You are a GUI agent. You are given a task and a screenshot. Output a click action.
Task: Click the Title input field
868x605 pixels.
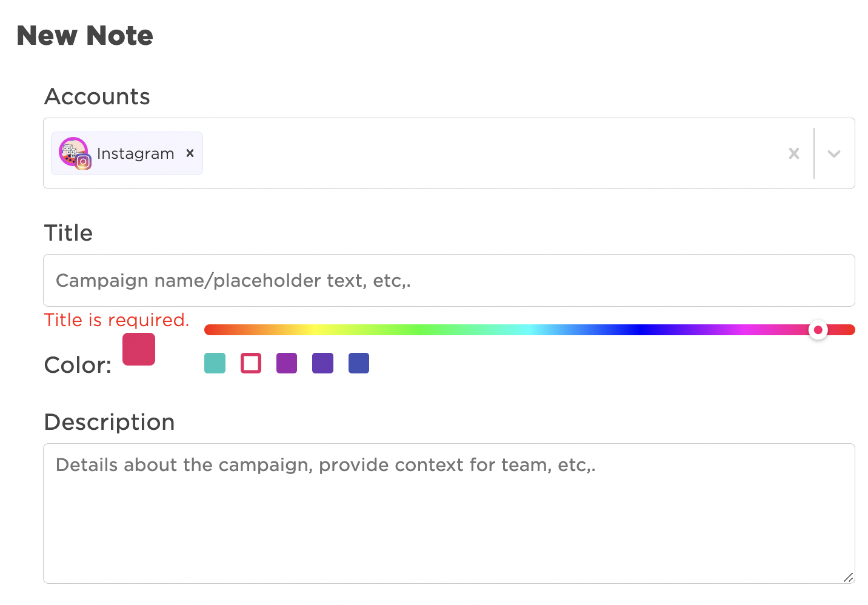pyautogui.click(x=449, y=280)
